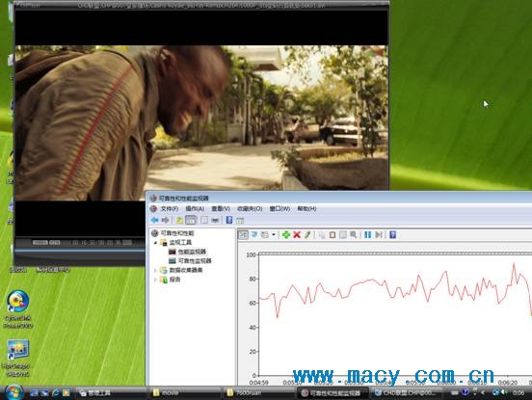Toggle view current activity button
This screenshot has height=400, width=532.
[x=243, y=235]
